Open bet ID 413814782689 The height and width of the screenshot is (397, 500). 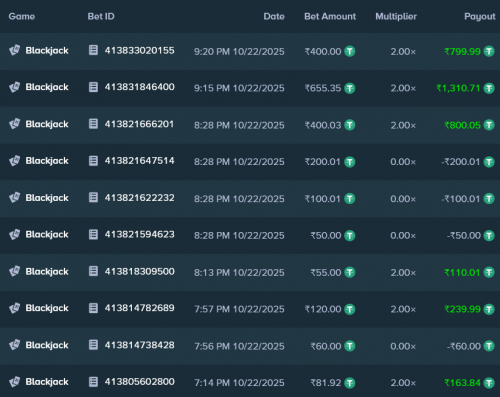(140, 308)
